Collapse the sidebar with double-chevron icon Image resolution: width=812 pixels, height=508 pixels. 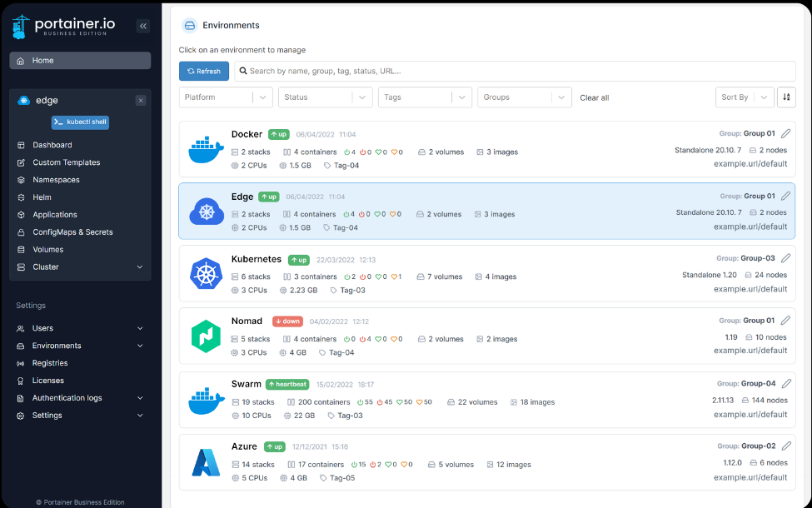coord(143,26)
